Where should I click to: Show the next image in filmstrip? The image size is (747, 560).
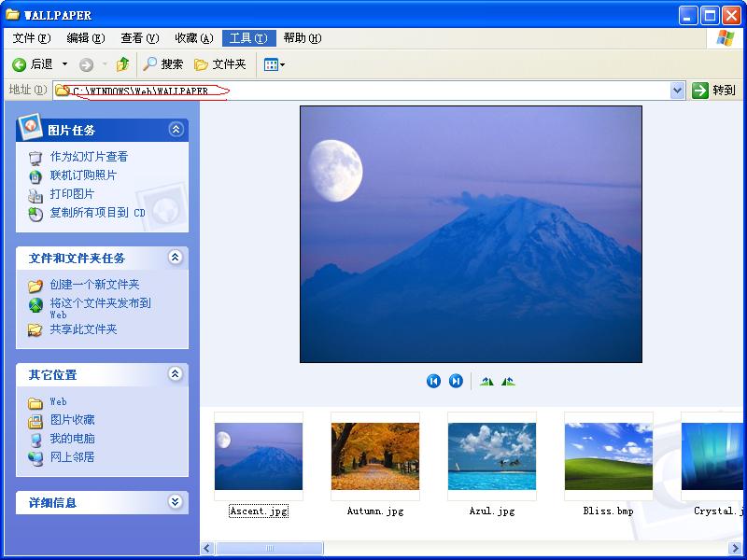coord(456,381)
